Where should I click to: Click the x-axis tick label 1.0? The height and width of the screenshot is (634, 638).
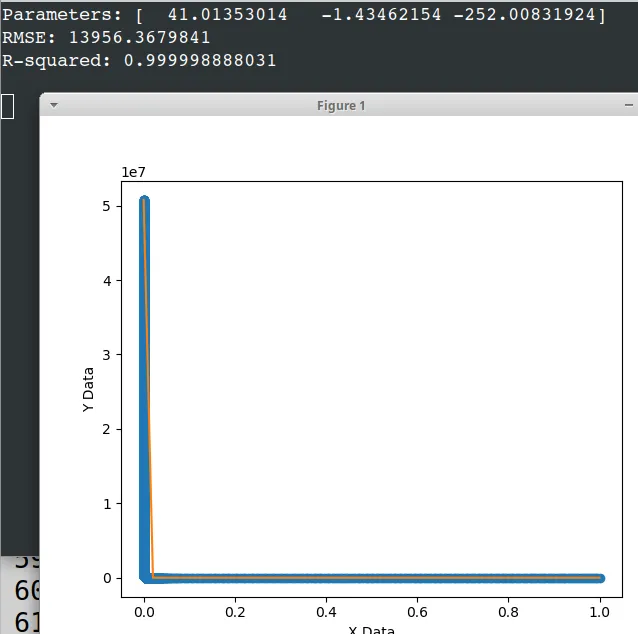599,612
